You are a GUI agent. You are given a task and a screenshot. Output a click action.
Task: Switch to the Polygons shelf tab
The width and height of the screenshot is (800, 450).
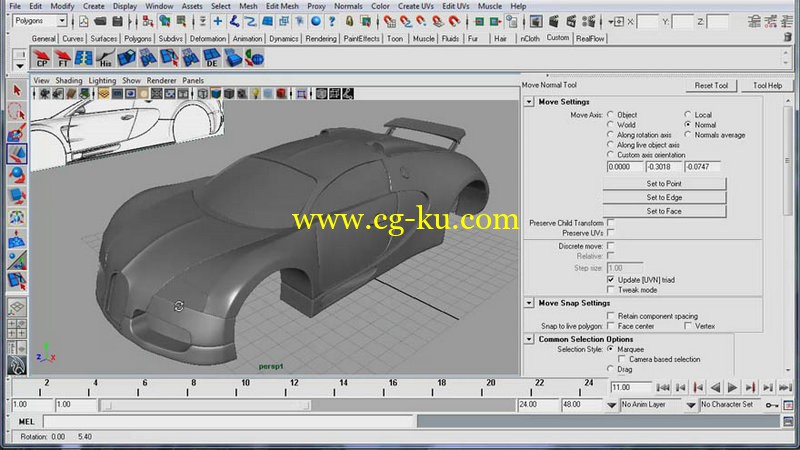(138, 38)
